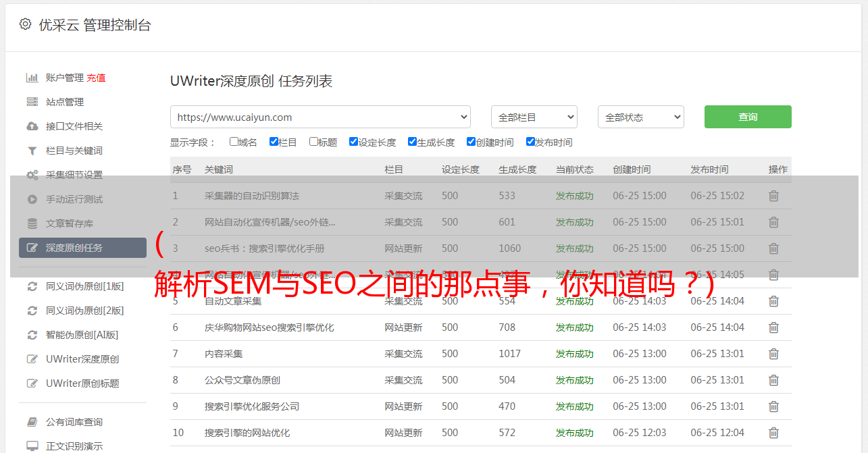Open 站点管理 in the sidebar
868x453 pixels.
pos(65,102)
